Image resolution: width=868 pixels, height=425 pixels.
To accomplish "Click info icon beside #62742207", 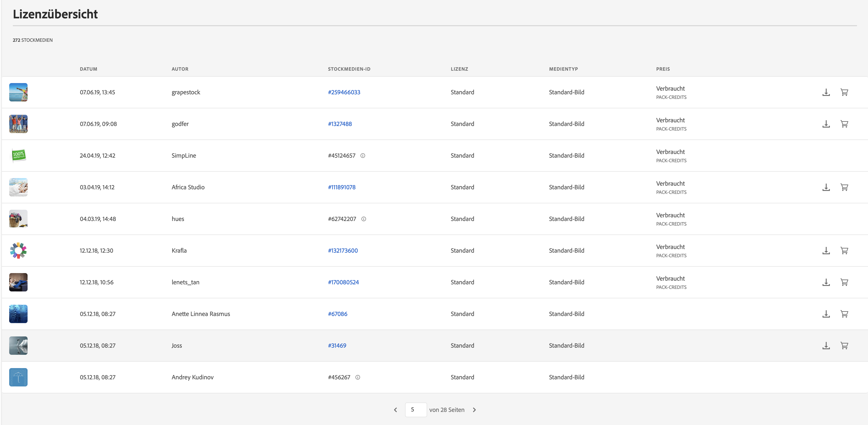I will [x=364, y=219].
